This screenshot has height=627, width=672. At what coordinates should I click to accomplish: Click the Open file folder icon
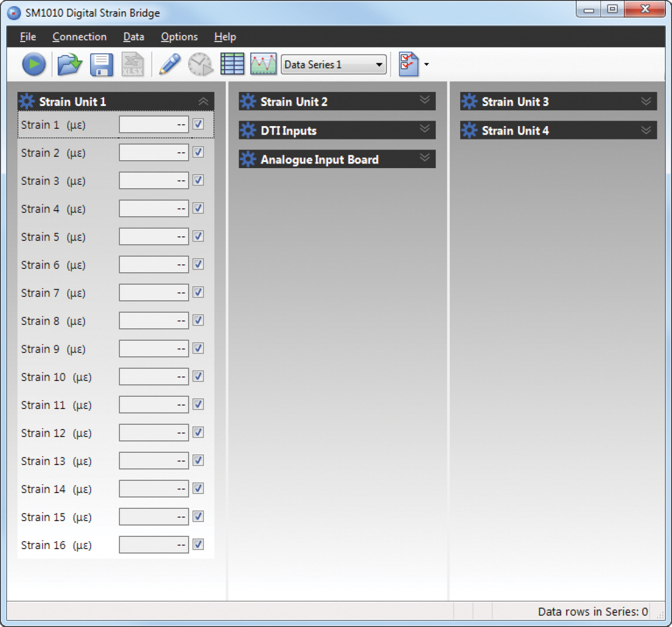click(x=70, y=64)
